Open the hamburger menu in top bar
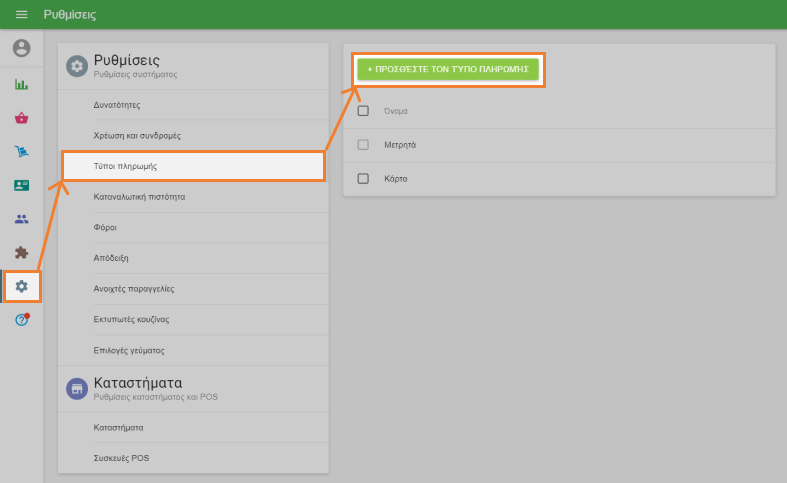This screenshot has height=483, width=787. (21, 15)
